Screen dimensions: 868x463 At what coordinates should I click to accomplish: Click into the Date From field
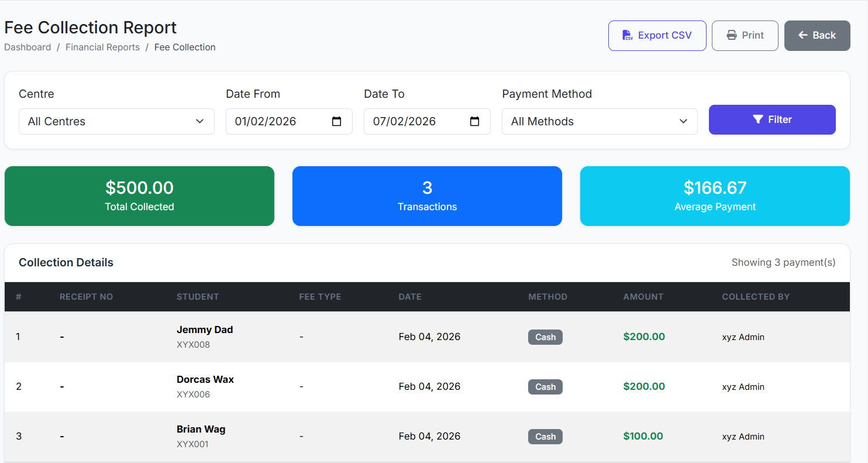click(x=275, y=121)
